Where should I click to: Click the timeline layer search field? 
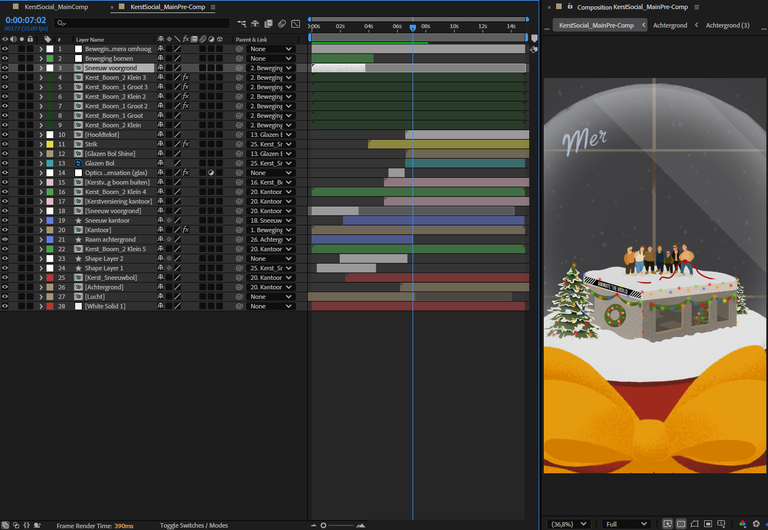pyautogui.click(x=140, y=22)
